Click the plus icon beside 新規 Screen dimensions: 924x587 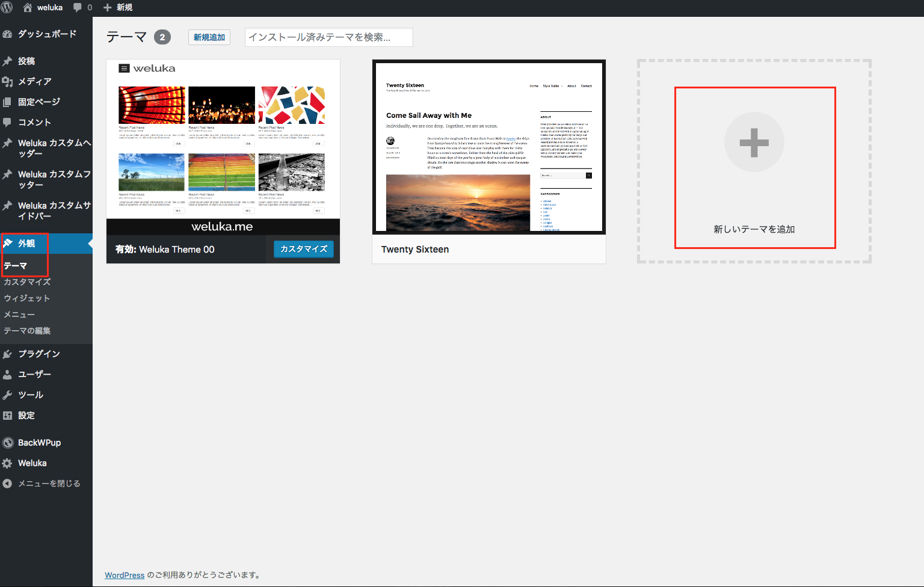(107, 7)
